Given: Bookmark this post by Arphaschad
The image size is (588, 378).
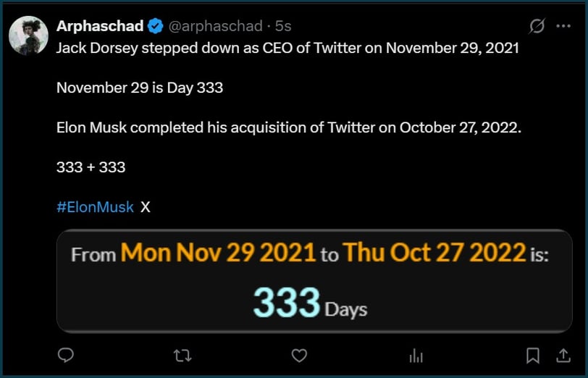Looking at the screenshot, I should [x=533, y=356].
